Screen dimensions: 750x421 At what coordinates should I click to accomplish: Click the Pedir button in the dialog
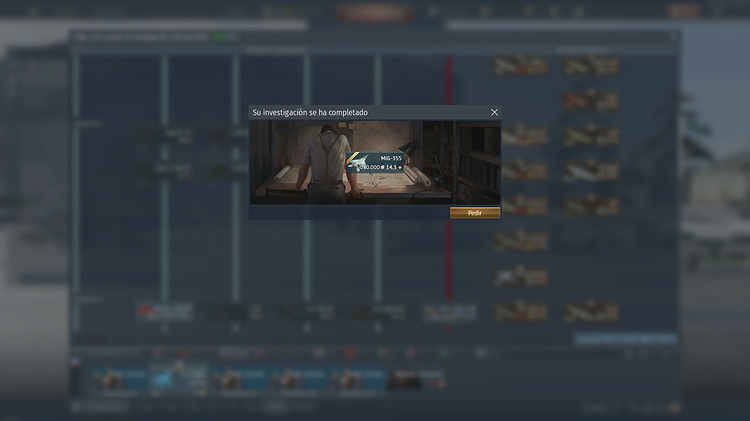pos(475,213)
